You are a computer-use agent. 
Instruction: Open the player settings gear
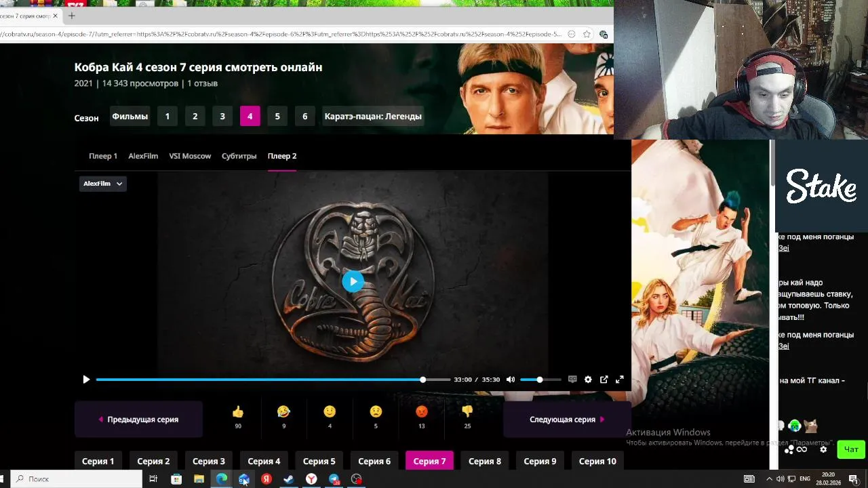coord(588,380)
